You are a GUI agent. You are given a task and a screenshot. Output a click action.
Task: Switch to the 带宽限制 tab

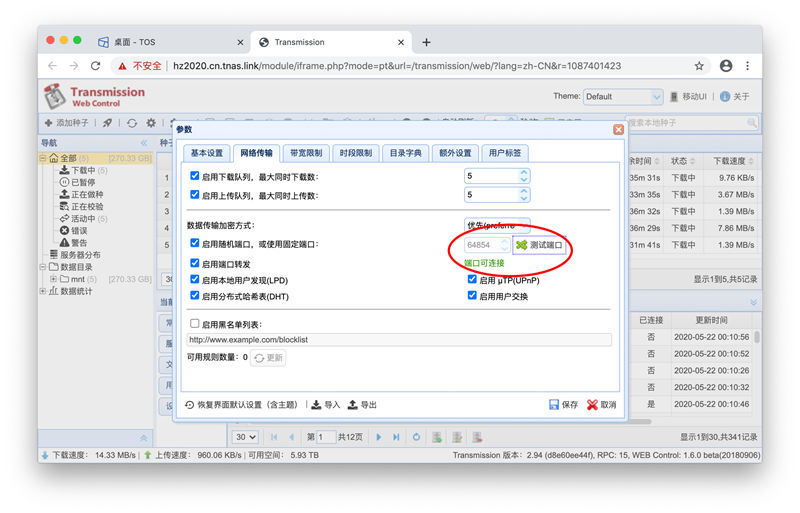[x=306, y=153]
